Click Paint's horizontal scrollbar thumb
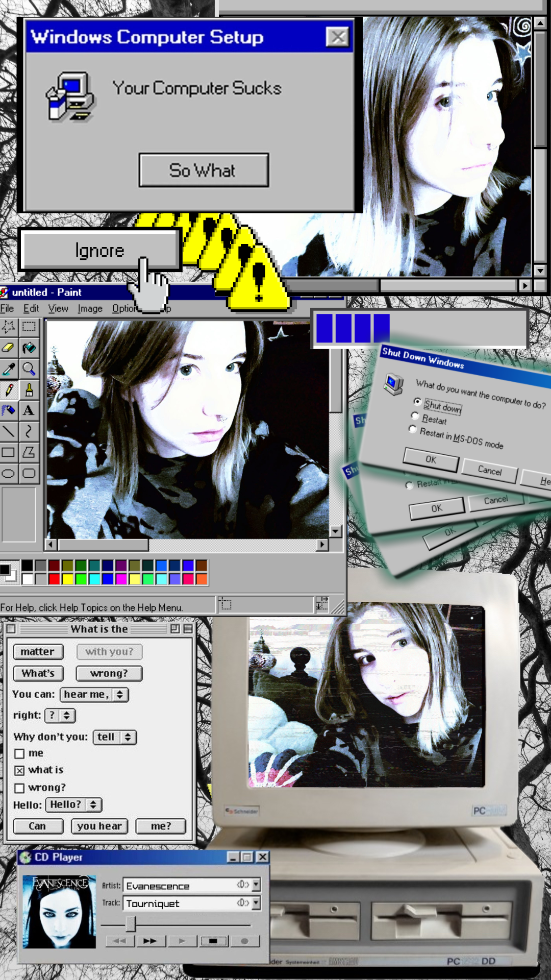The width and height of the screenshot is (551, 980). pos(103,545)
